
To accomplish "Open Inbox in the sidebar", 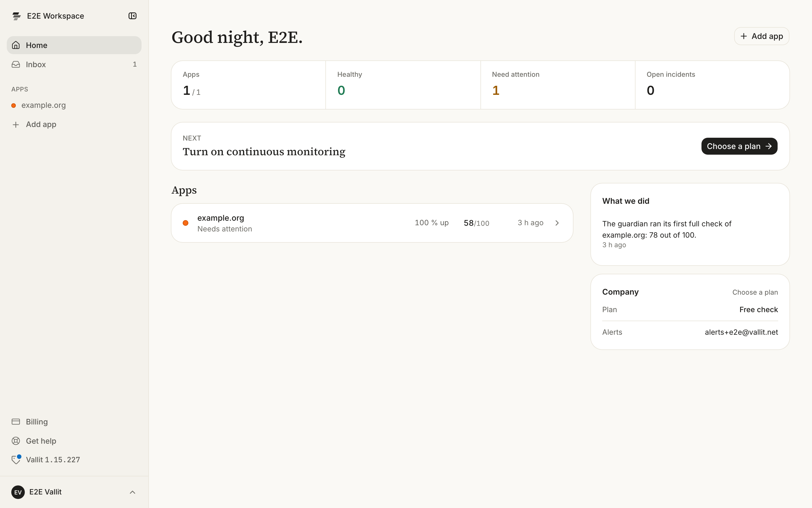I will point(74,64).
